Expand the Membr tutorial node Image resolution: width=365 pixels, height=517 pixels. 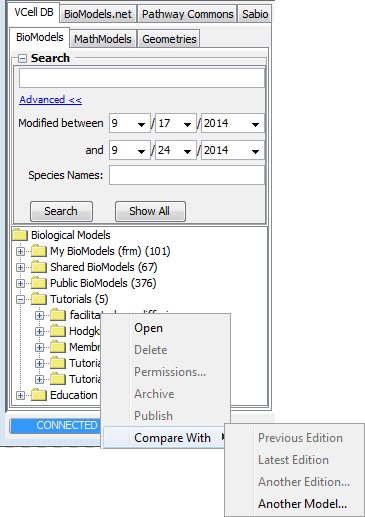[39, 347]
